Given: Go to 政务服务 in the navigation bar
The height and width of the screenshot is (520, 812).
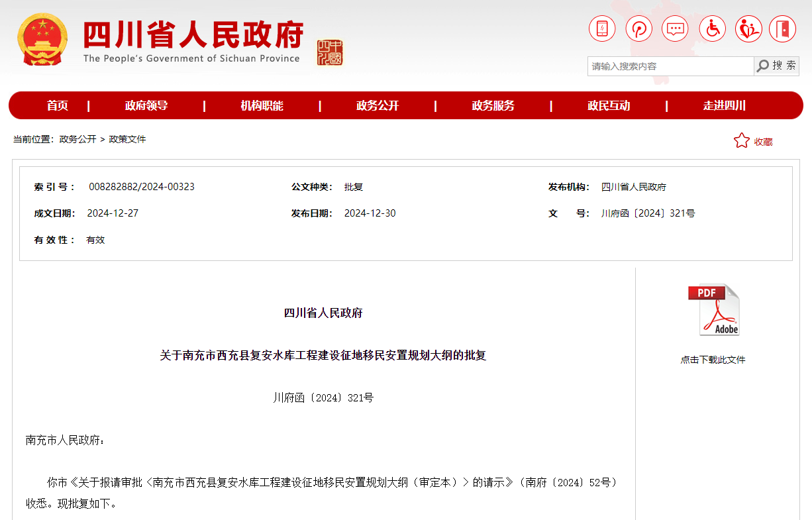Looking at the screenshot, I should pyautogui.click(x=493, y=106).
